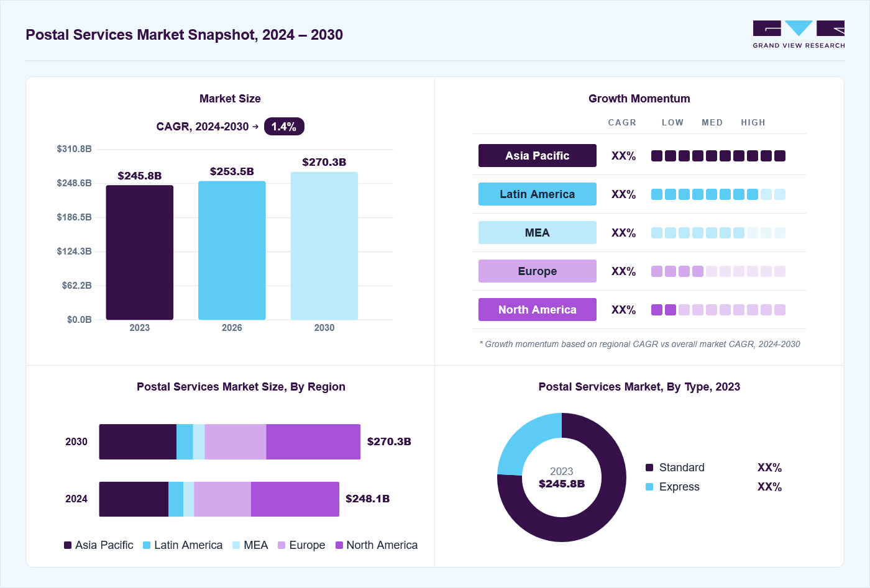Click the $253.5B bar value label
The image size is (870, 588).
click(232, 171)
